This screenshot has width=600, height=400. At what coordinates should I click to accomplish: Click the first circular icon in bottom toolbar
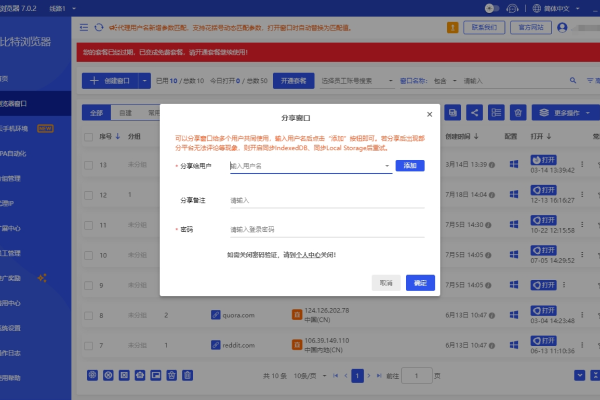tap(92, 375)
